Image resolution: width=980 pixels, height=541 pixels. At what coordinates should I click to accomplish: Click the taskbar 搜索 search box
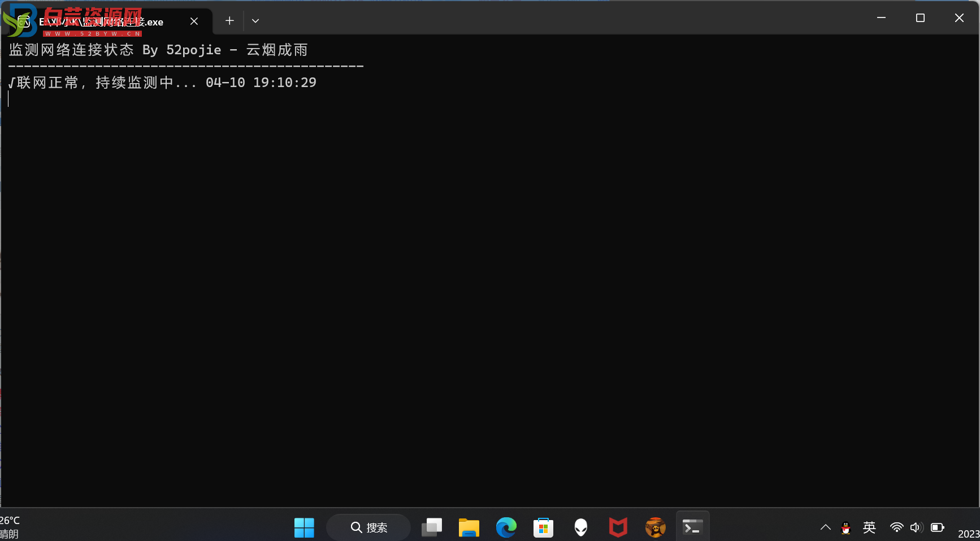(368, 527)
